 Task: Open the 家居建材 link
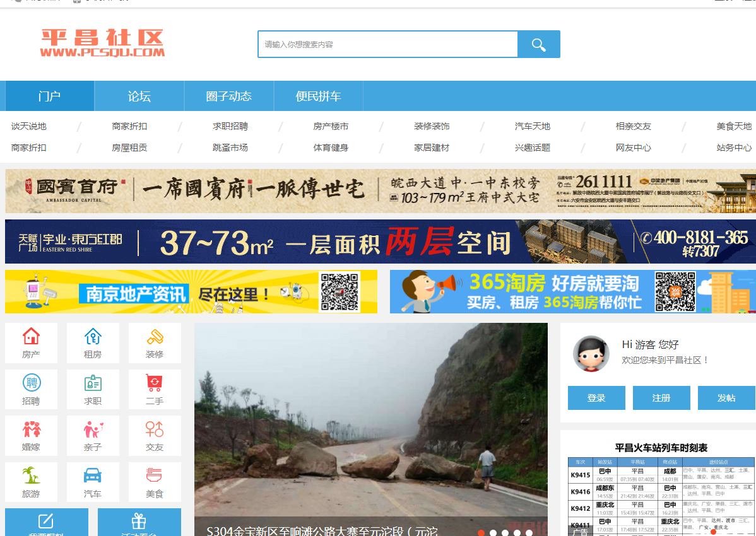(432, 148)
